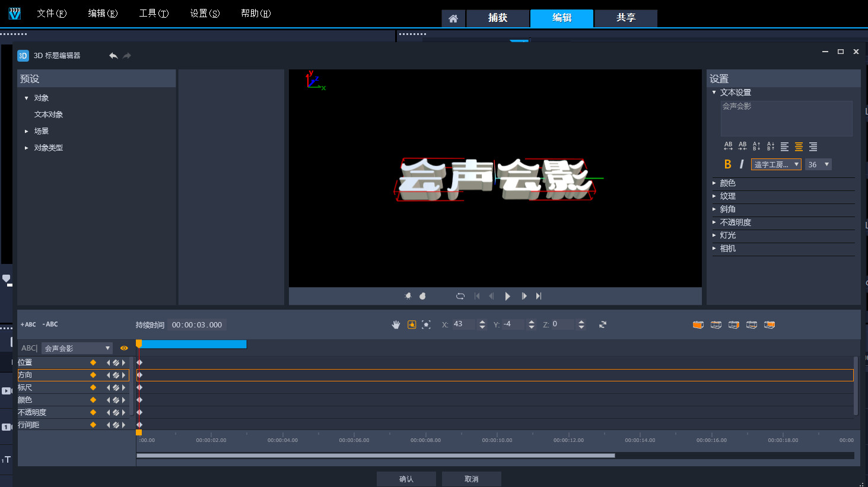Open the 编辑(E) menu

click(x=103, y=13)
